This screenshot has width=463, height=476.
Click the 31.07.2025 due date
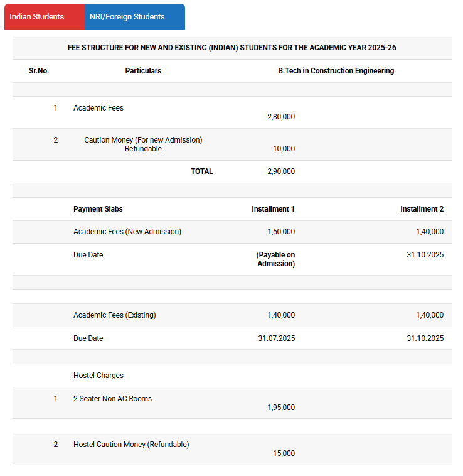(x=276, y=338)
